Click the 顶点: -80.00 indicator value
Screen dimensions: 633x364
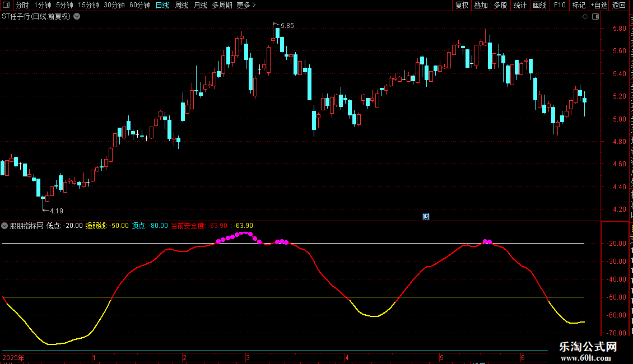tap(150, 226)
